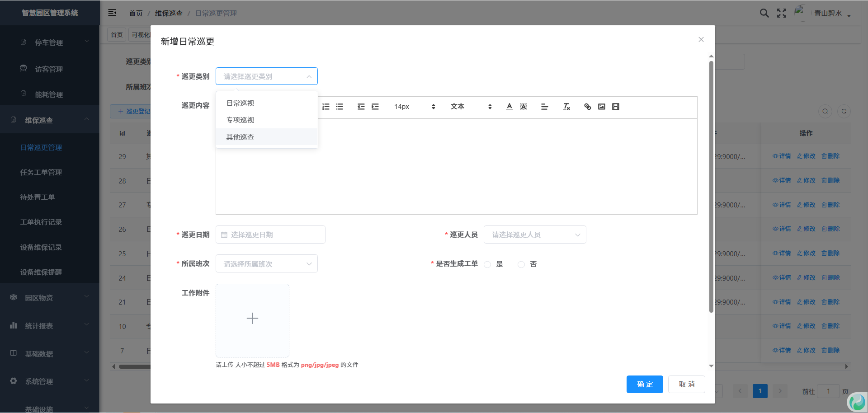Insert a link using the editor toolbar

coord(587,107)
